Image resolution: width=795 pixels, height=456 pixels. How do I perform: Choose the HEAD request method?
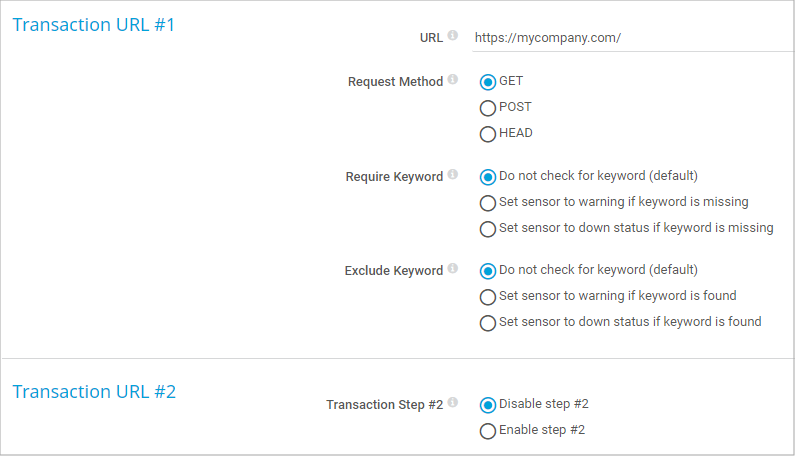pos(488,134)
